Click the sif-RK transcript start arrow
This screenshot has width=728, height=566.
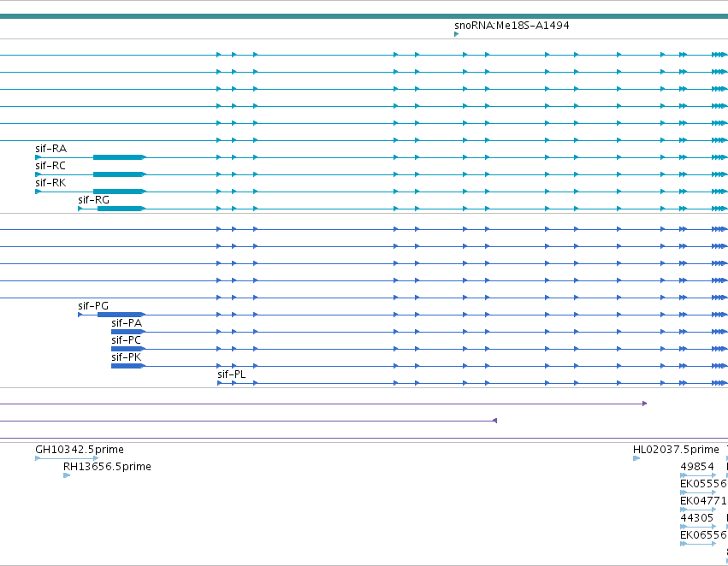pos(38,192)
